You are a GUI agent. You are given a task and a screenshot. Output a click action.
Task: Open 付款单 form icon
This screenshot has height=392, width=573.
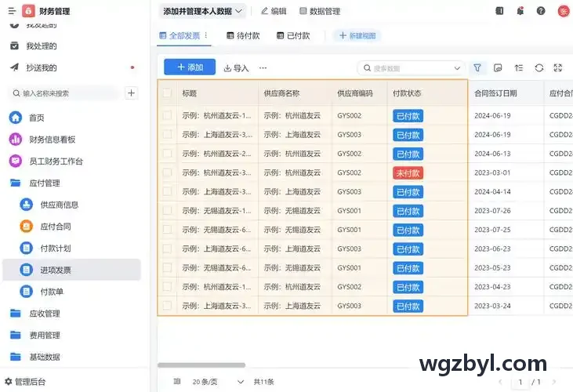point(27,292)
